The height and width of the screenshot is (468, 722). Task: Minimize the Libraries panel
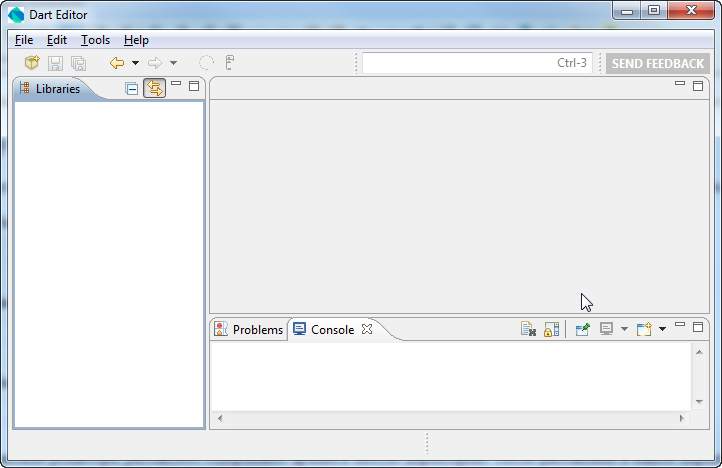coord(176,84)
